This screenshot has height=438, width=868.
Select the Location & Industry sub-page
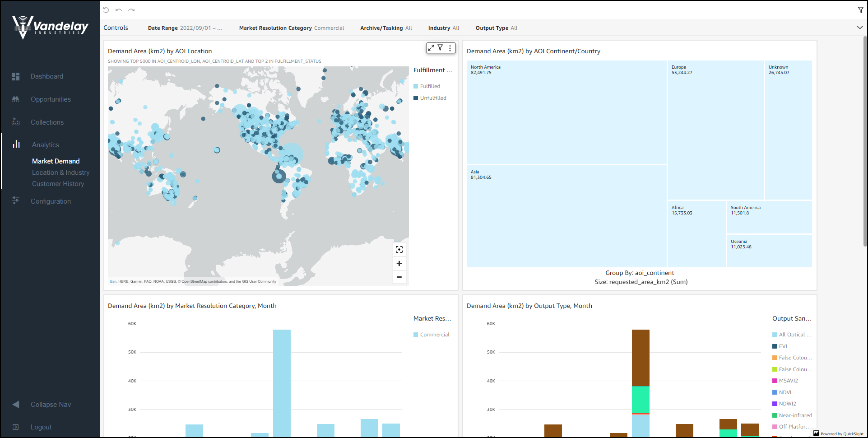[x=61, y=172]
